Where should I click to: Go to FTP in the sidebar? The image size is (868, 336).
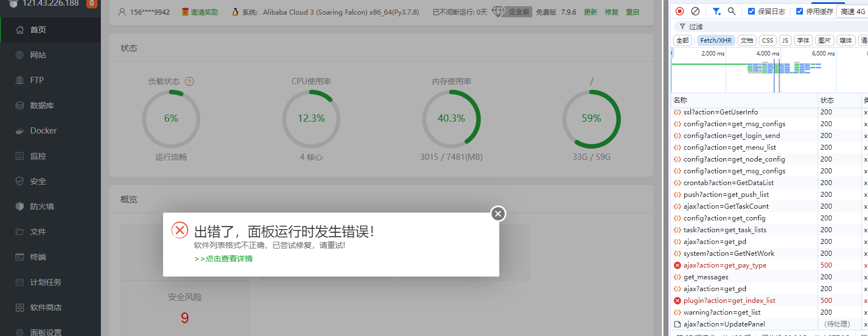click(50, 80)
